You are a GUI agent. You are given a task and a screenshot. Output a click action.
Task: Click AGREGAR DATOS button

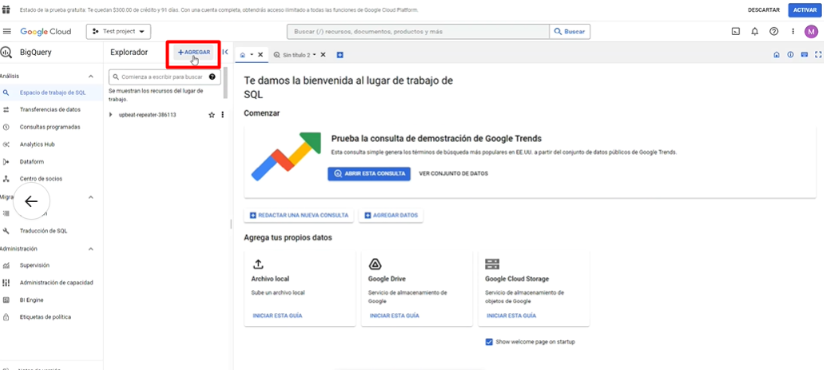pyautogui.click(x=391, y=215)
